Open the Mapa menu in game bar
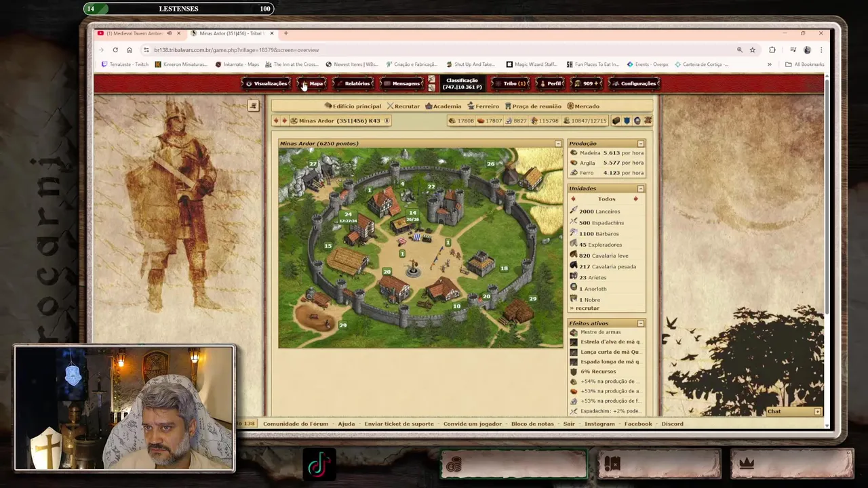 tap(312, 83)
